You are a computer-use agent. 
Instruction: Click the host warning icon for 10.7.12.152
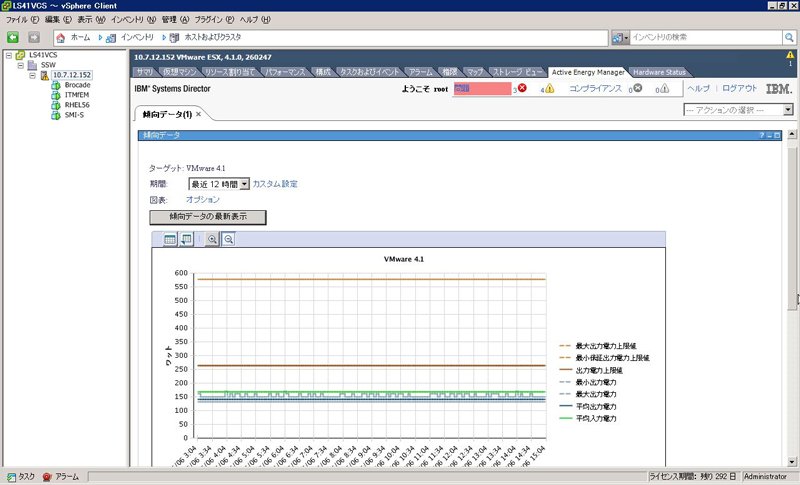[x=45, y=75]
